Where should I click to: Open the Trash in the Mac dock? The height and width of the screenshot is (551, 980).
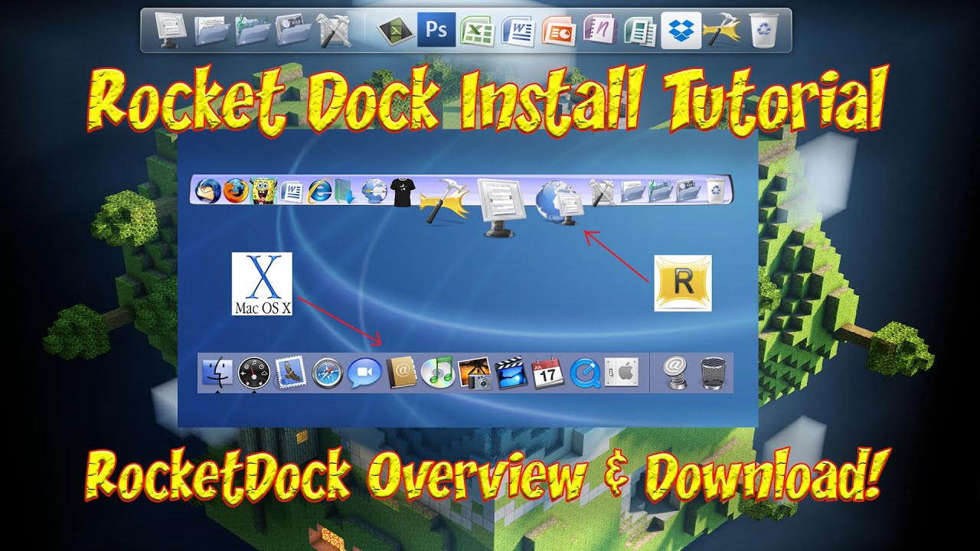click(712, 373)
